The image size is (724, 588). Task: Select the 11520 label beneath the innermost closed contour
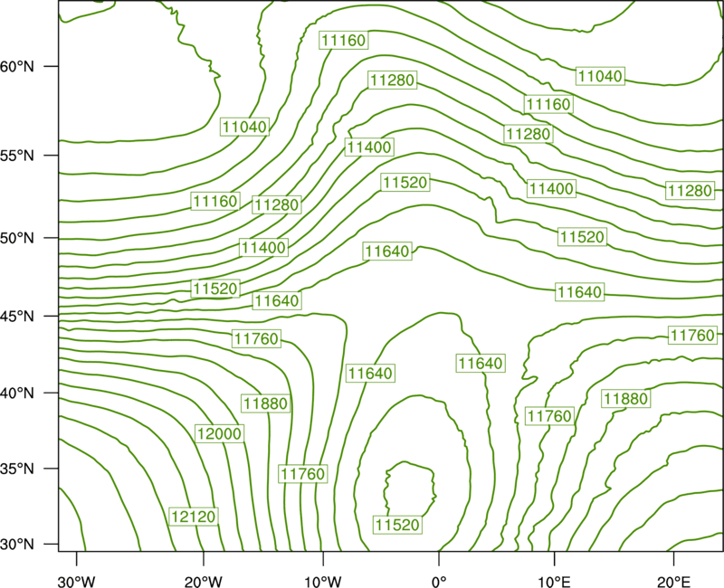397,525
